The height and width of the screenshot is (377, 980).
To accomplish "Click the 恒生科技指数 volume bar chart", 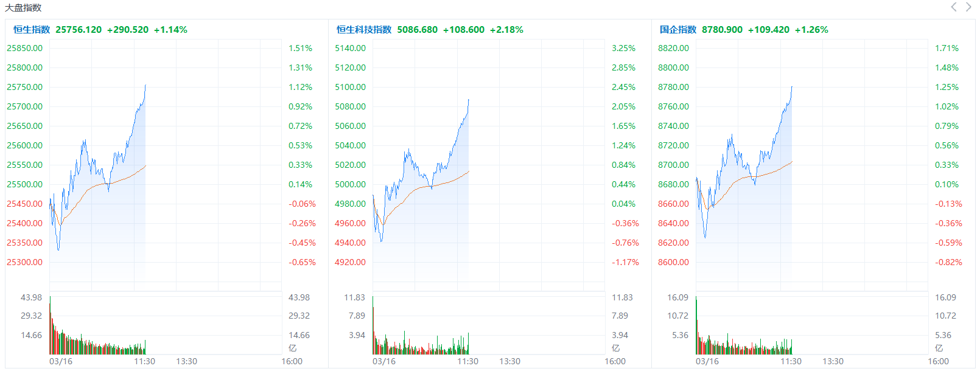I will tap(488, 326).
